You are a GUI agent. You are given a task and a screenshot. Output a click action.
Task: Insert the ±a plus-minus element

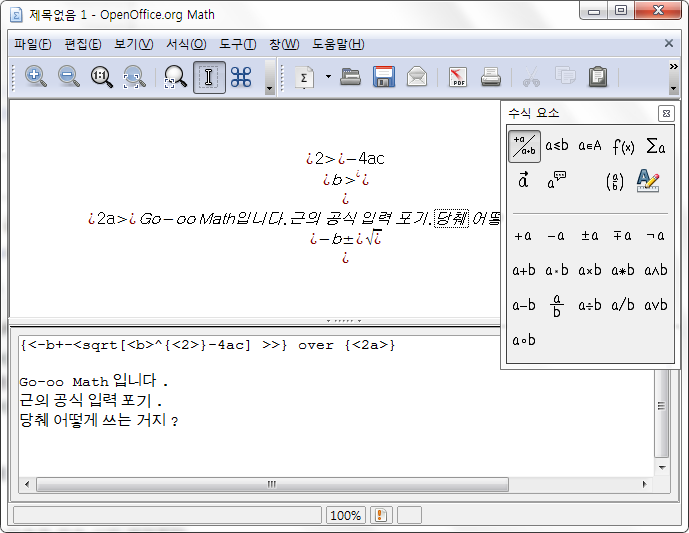590,236
